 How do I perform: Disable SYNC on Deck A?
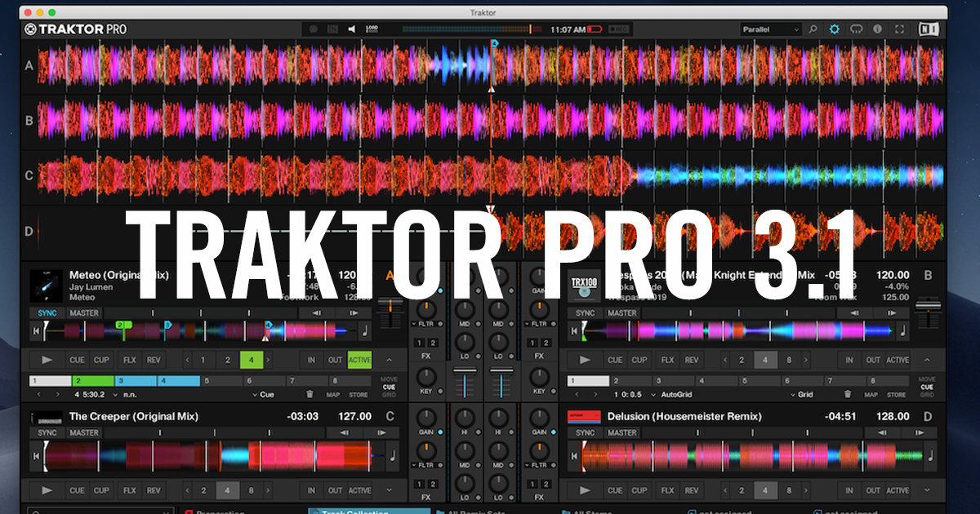pyautogui.click(x=47, y=312)
